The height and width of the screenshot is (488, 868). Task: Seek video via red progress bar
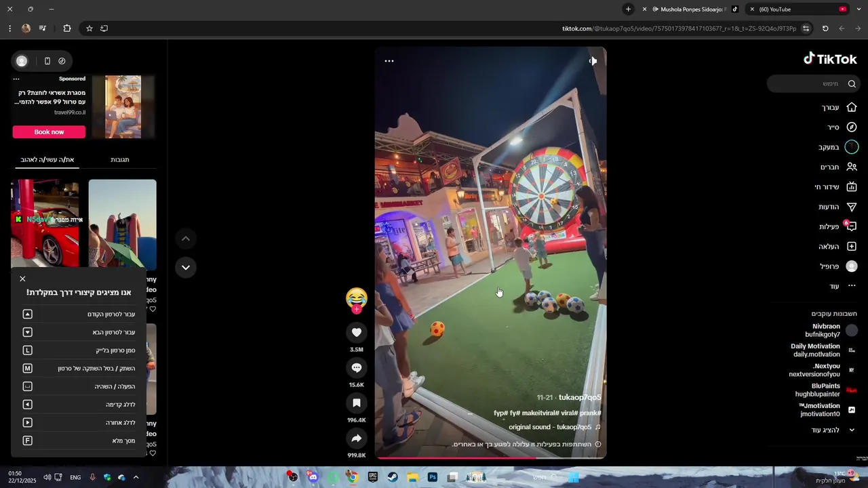pyautogui.click(x=490, y=457)
